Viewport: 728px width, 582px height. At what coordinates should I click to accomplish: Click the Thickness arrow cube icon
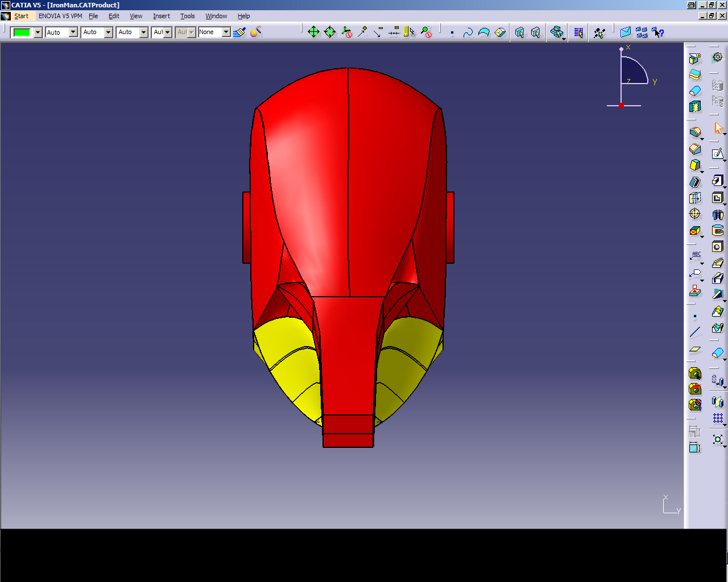[x=694, y=198]
